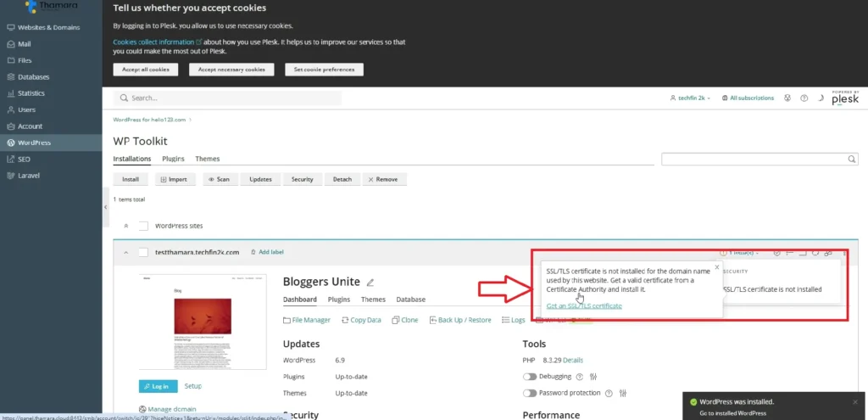Click Add label link
This screenshot has width=868, height=420.
click(267, 252)
